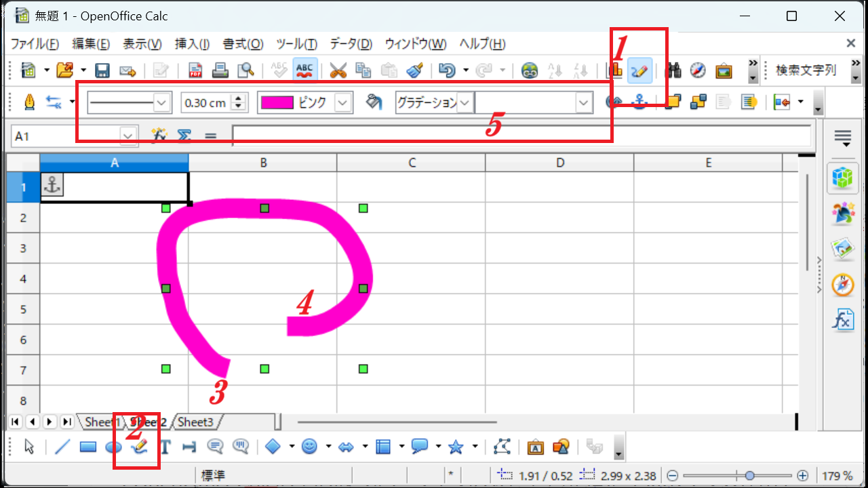Choose arrow style icon
This screenshot has width=868, height=488.
pos(54,102)
